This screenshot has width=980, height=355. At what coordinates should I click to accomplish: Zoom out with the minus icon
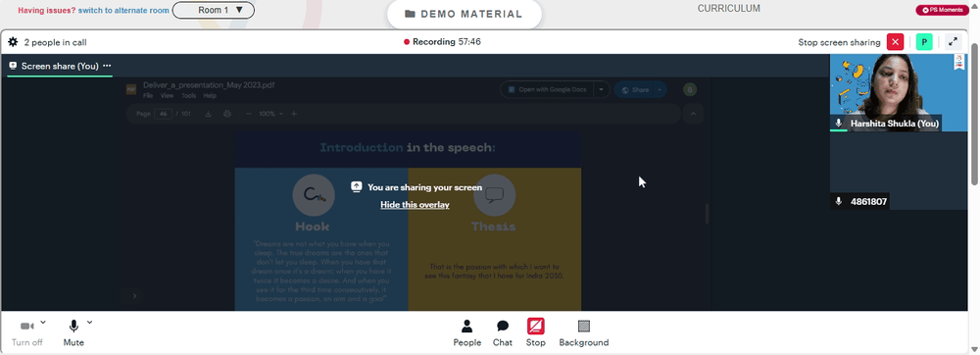coord(248,114)
